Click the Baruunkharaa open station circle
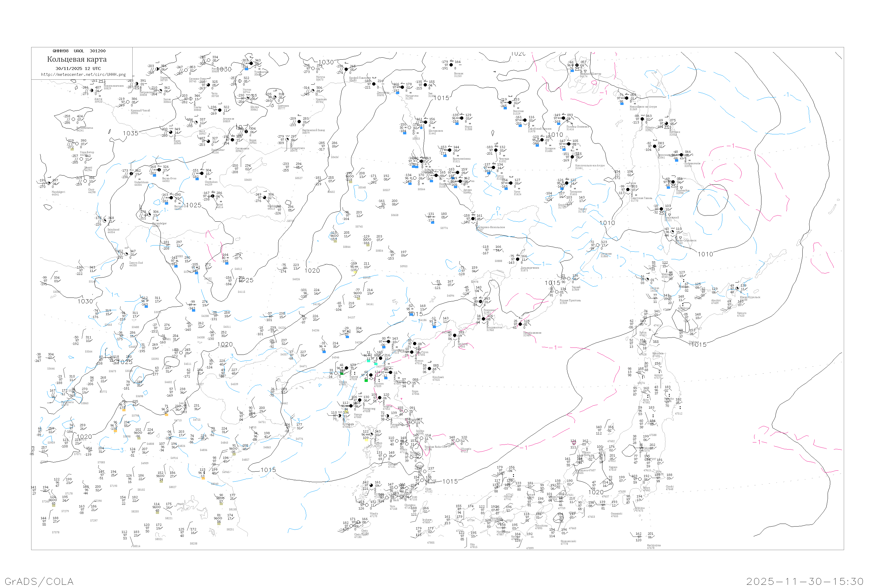Viewport: 882px width, 588px height. (x=73, y=119)
